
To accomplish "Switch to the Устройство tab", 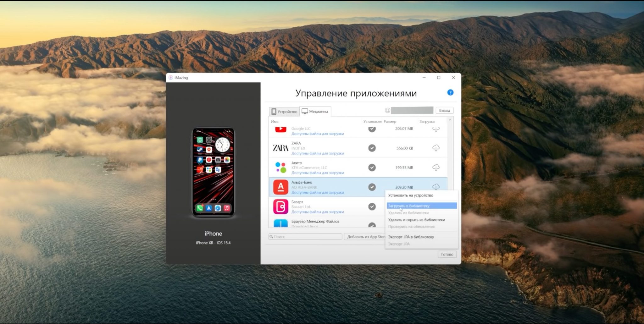I will pyautogui.click(x=284, y=112).
